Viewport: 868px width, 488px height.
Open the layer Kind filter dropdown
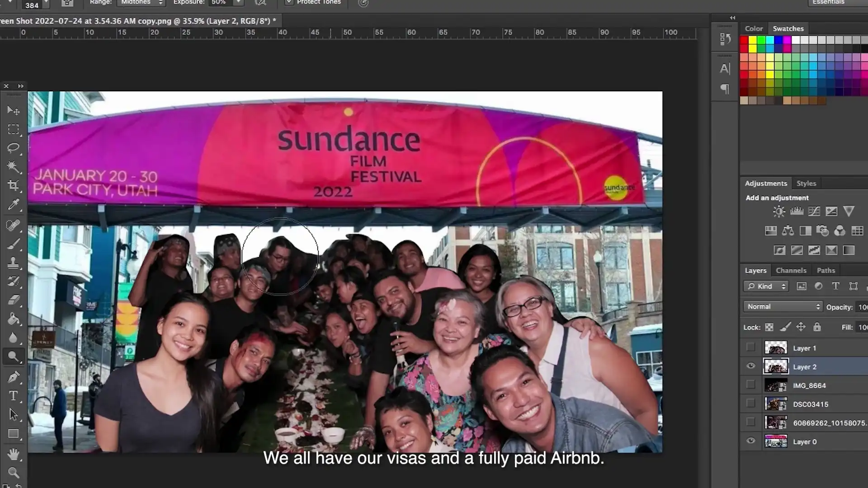tap(766, 286)
